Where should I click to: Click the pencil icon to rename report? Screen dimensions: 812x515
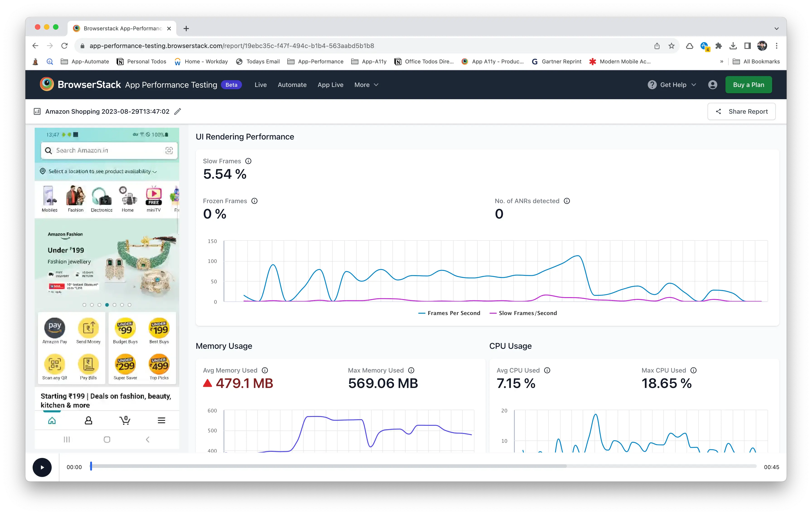point(177,112)
